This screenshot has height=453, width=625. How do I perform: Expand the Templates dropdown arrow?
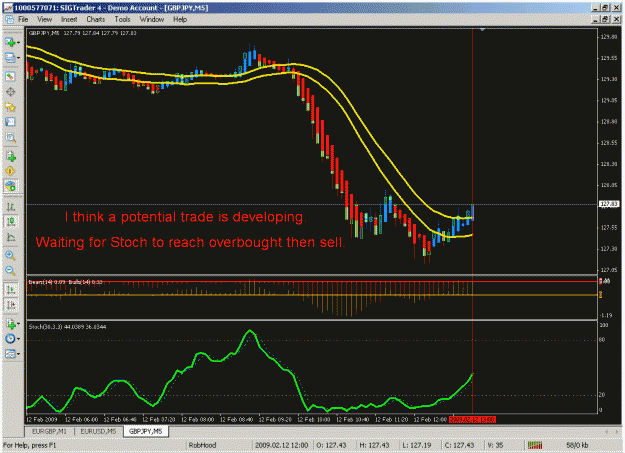(x=18, y=354)
